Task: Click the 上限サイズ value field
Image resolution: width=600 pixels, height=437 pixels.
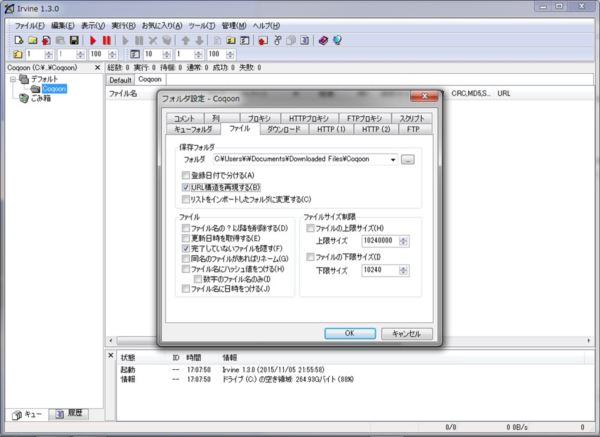Action: 381,241
